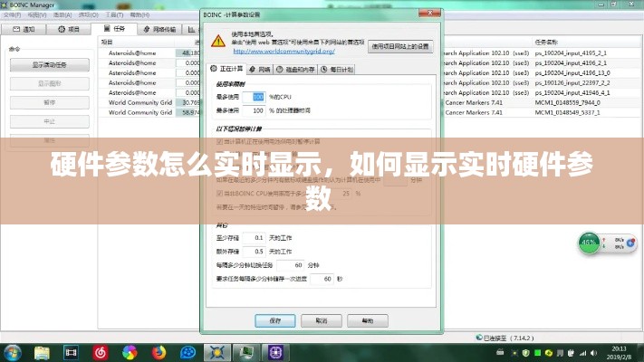Open the blue paw-print app in taskbar
644x362 pixels.
coord(187,353)
